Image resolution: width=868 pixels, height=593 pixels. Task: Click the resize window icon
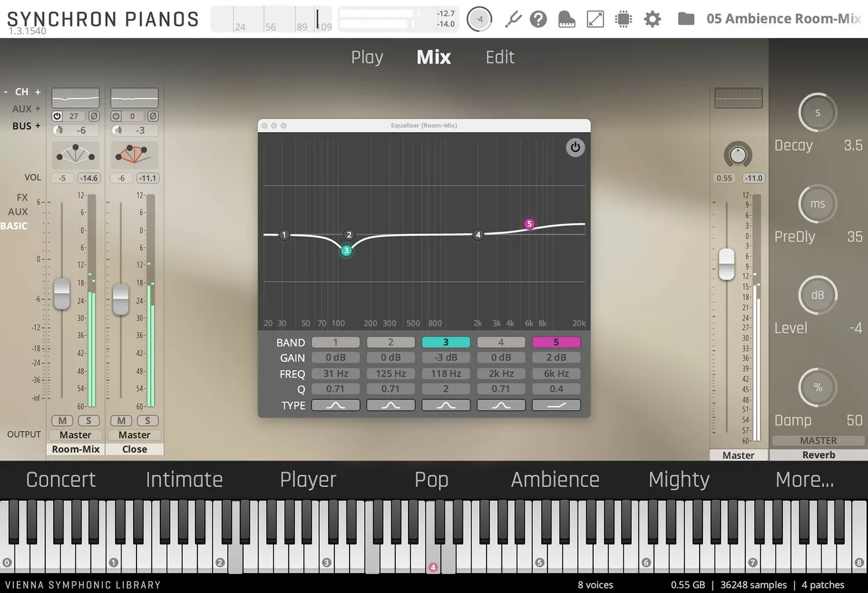coord(595,19)
